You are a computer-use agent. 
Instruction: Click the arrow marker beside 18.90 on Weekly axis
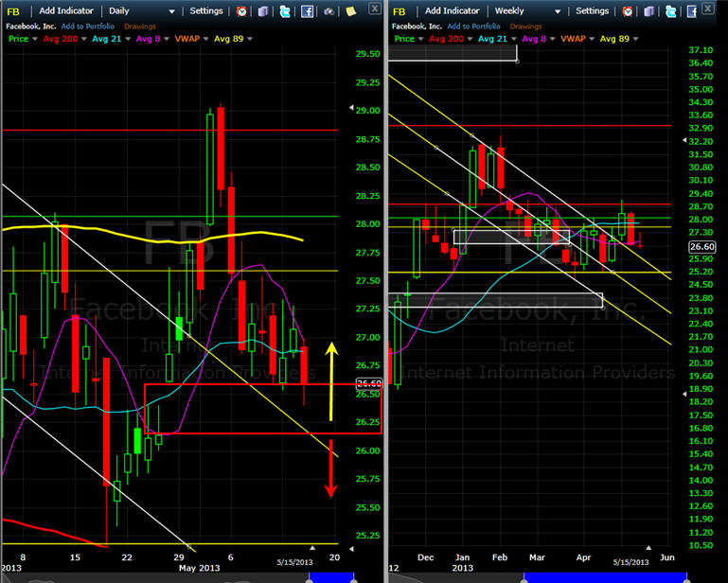(x=684, y=394)
